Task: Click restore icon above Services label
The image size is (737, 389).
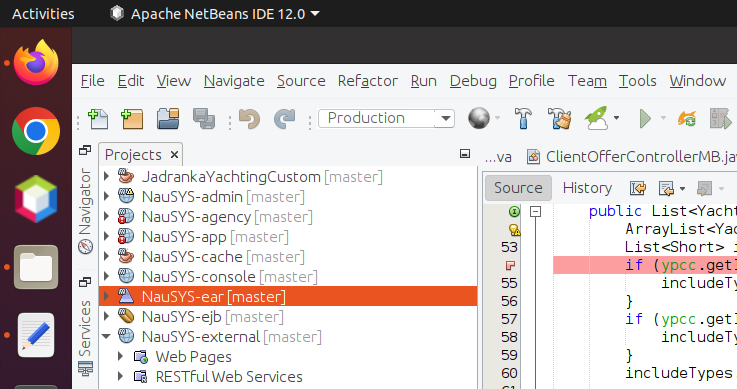Action: [85, 282]
